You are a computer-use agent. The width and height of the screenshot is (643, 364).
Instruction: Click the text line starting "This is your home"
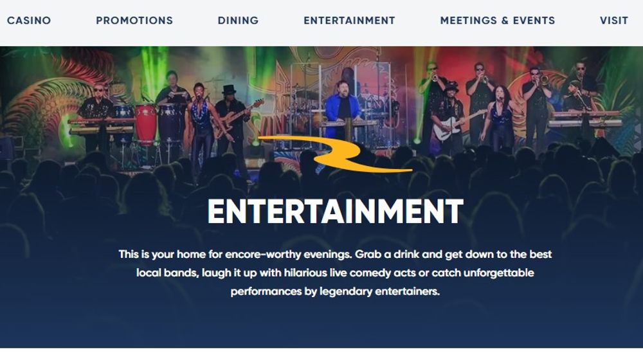pos(335,255)
